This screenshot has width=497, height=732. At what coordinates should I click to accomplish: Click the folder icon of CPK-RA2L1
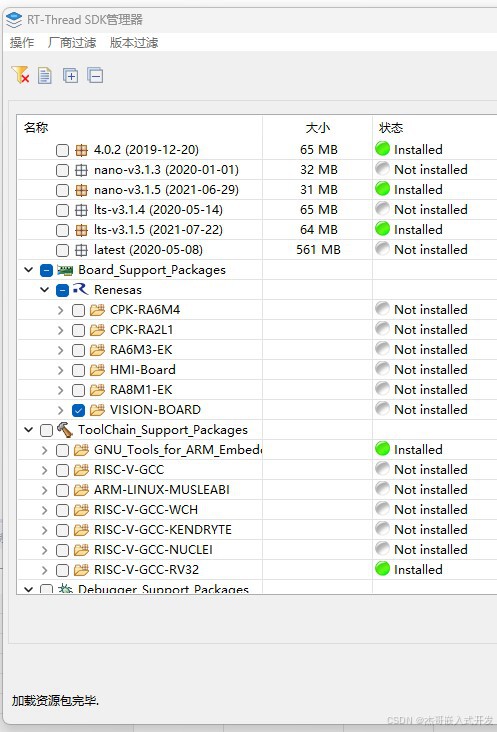pos(97,330)
